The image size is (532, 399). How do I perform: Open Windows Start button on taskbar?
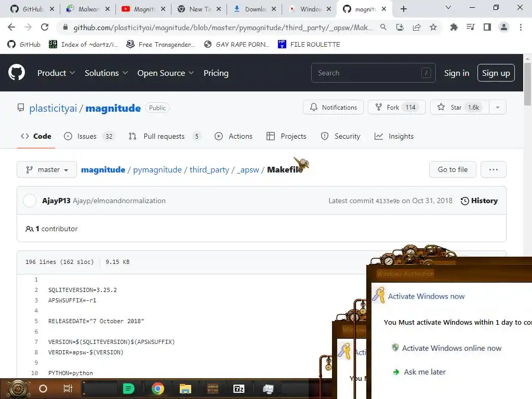pyautogui.click(x=17, y=389)
